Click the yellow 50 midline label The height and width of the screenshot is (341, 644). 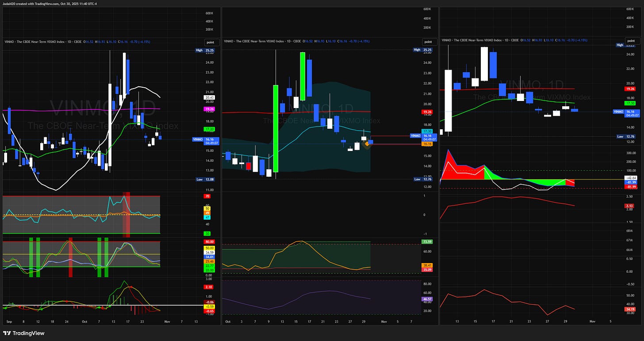click(207, 208)
